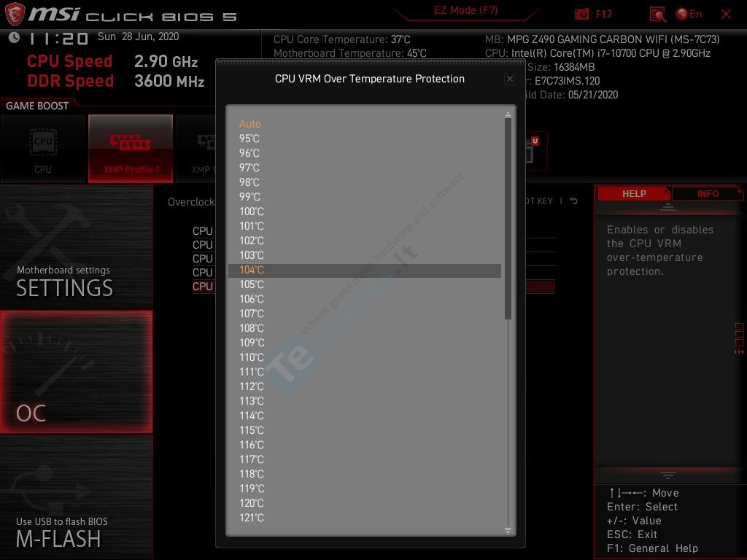The width and height of the screenshot is (747, 560).
Task: Open M-FLASH to flash BIOS
Action: click(x=76, y=497)
